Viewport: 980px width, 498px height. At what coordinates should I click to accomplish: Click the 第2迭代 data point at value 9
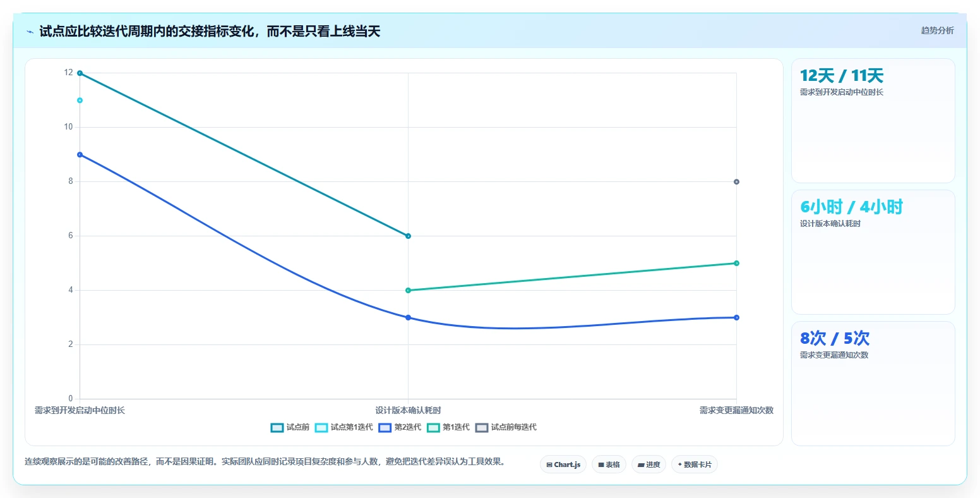coord(80,155)
